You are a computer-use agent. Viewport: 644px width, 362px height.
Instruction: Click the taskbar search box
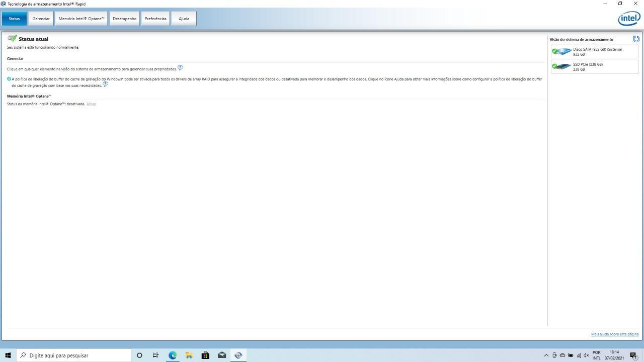(73, 355)
